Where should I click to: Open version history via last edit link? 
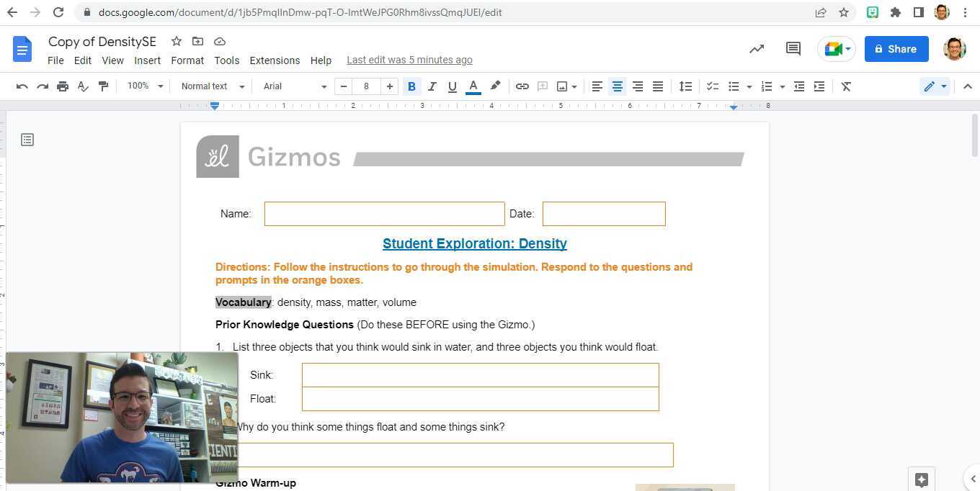click(x=409, y=60)
